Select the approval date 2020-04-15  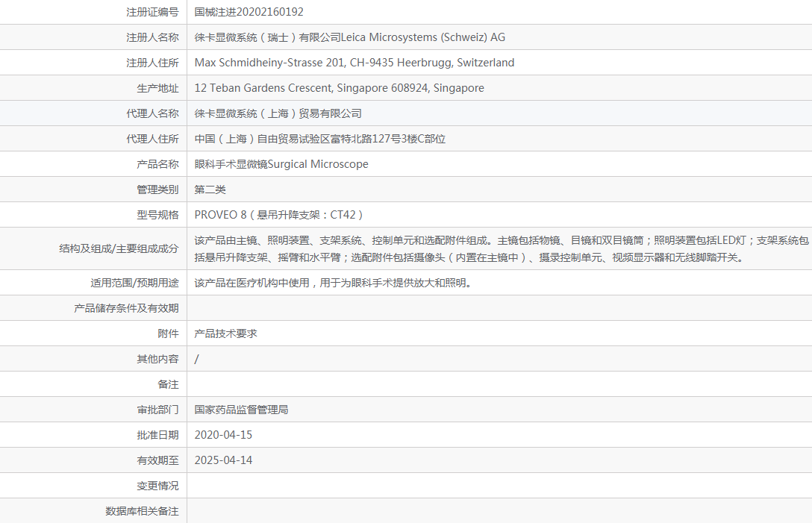pyautogui.click(x=223, y=435)
